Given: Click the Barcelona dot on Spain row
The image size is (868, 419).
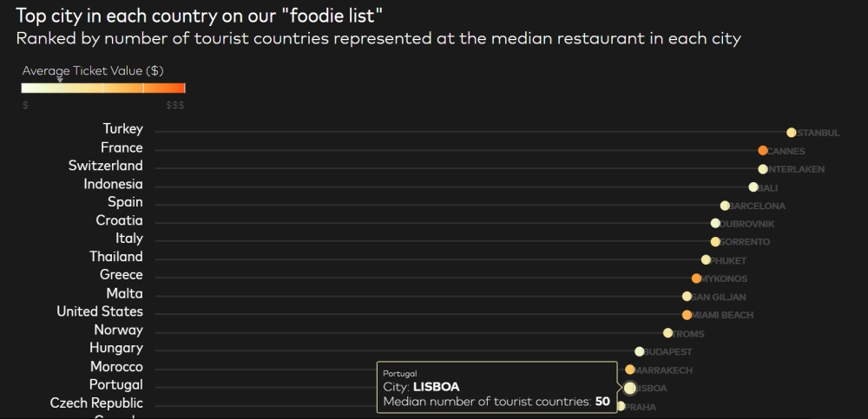Looking at the screenshot, I should tap(725, 206).
